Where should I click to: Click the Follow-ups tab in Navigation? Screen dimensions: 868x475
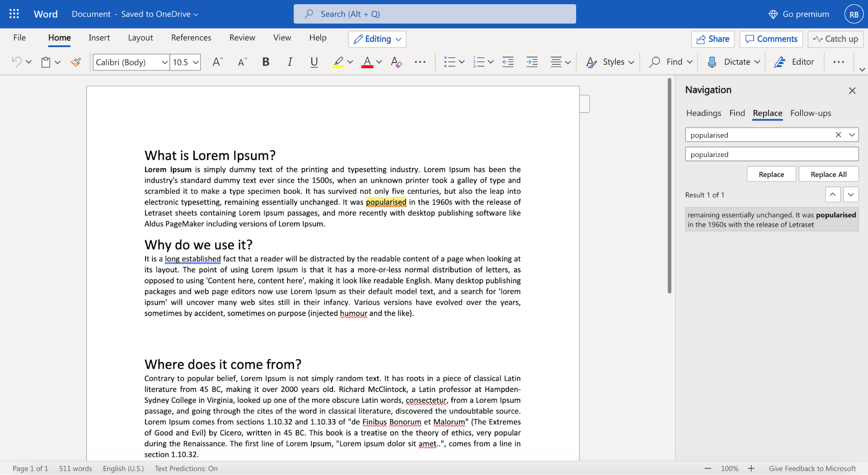pyautogui.click(x=810, y=112)
